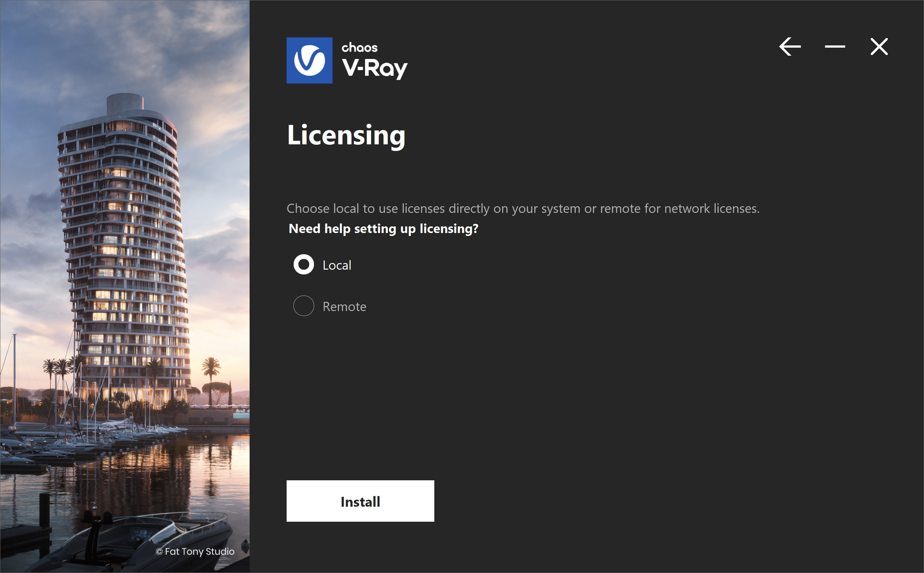Open the "Need help setting up licensing?" link
Viewport: 924px width, 573px height.
click(x=383, y=229)
